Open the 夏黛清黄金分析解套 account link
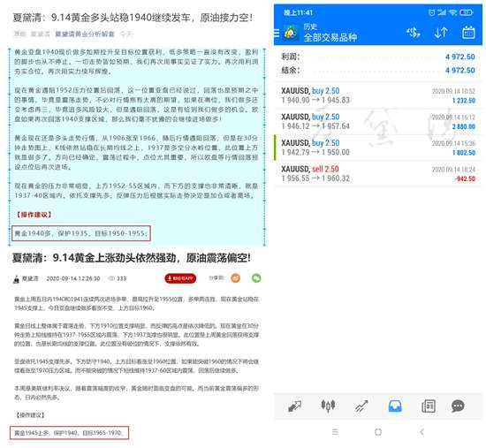This screenshot has height=448, width=486. (x=85, y=34)
